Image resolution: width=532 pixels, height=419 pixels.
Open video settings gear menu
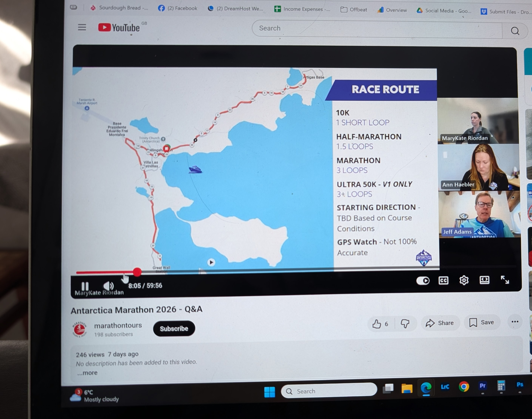coord(463,280)
